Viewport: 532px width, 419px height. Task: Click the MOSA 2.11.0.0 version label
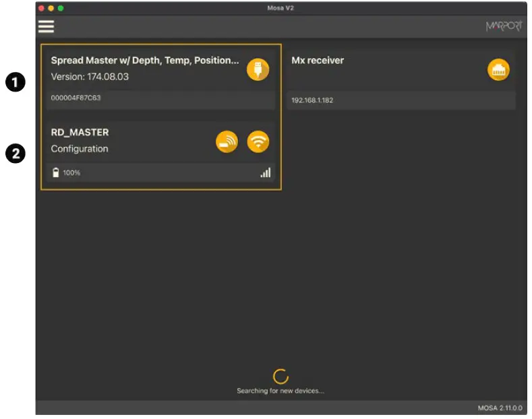click(500, 408)
